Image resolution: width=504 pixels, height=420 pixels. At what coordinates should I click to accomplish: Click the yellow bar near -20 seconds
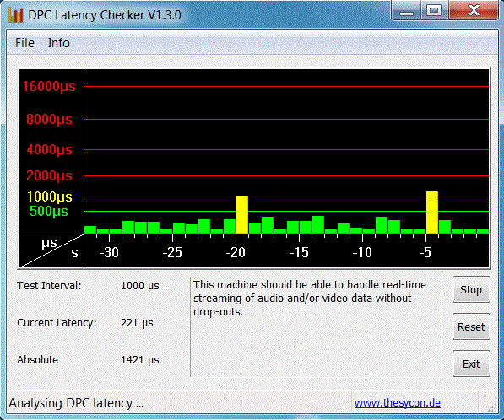click(242, 214)
